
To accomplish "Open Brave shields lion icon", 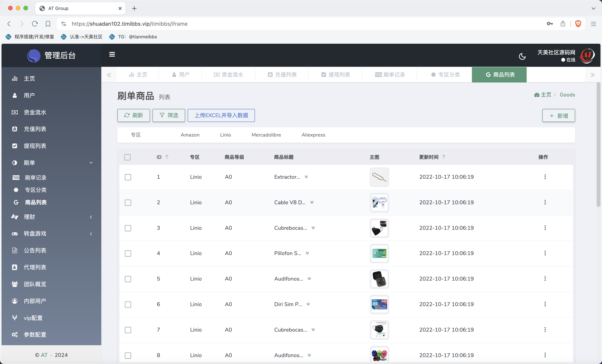I will pos(578,24).
